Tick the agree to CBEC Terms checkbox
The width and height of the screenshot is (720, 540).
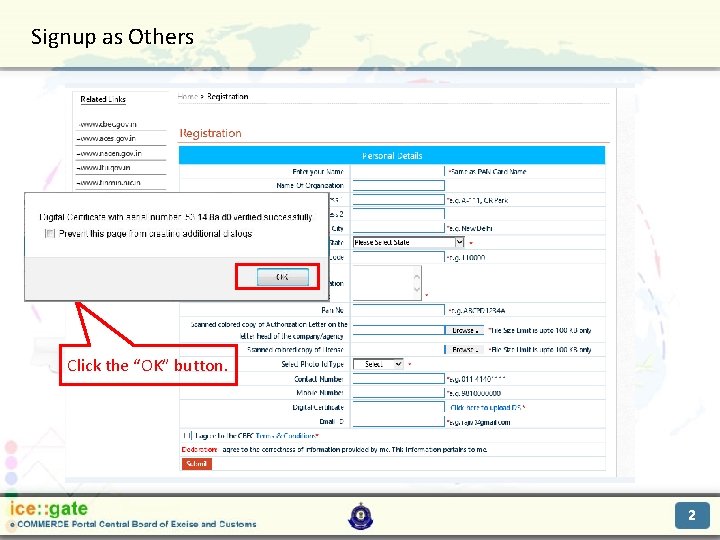pos(187,435)
